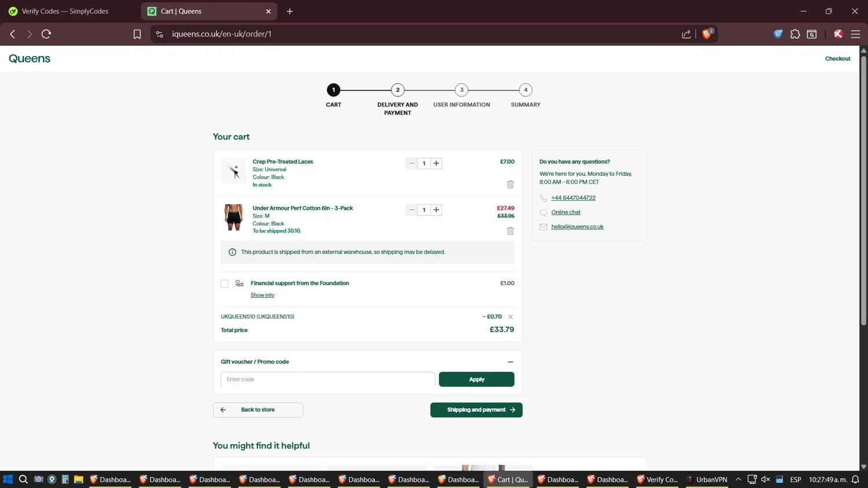Apply the promo code
Image resolution: width=868 pixels, height=488 pixels.
pos(476,379)
